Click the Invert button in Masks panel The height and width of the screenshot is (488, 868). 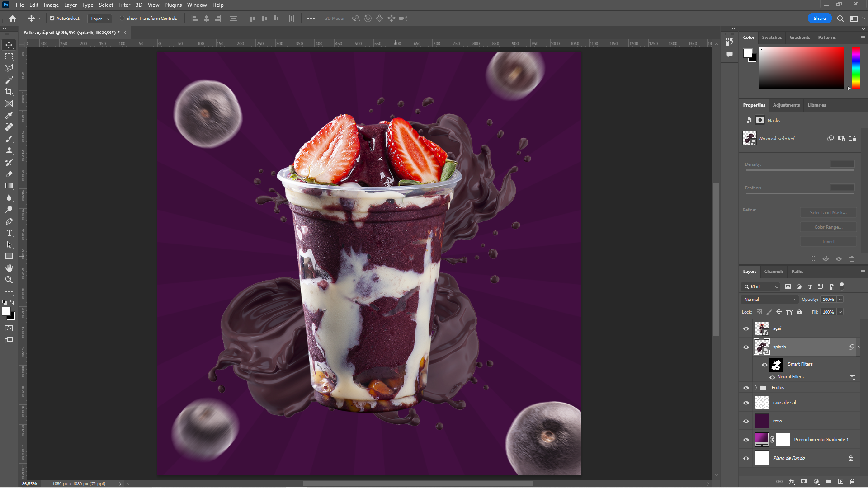point(828,241)
